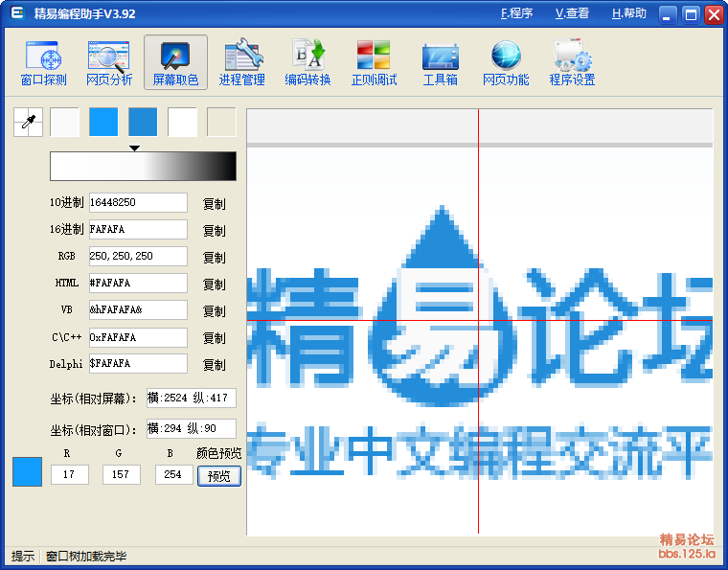This screenshot has height=570, width=728.
Task: Click the B value field showing 254
Action: click(x=173, y=475)
